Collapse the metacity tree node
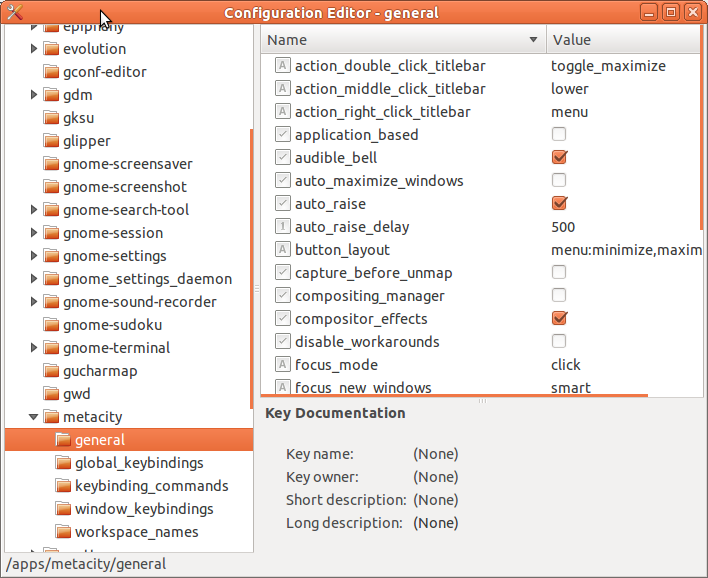The height and width of the screenshot is (578, 708). pos(33,417)
